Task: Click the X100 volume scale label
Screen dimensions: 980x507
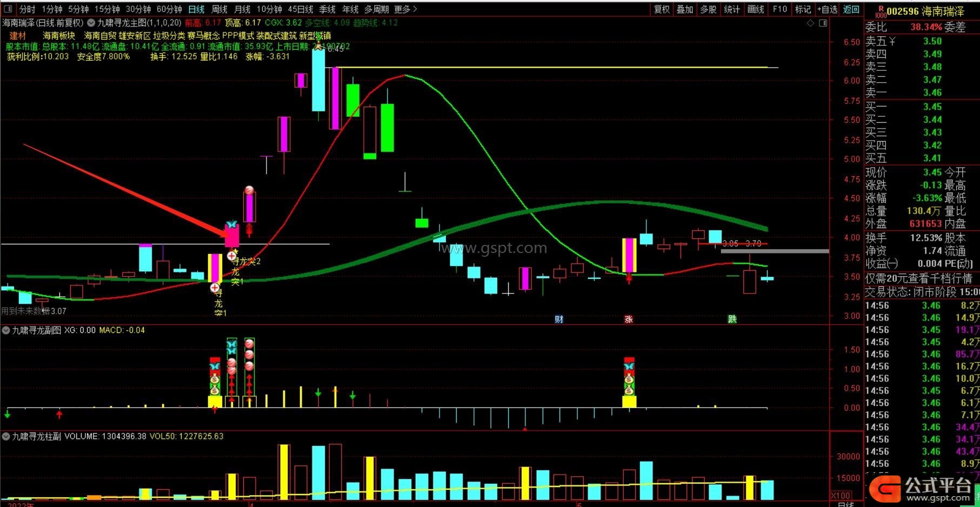Action: coord(841,496)
